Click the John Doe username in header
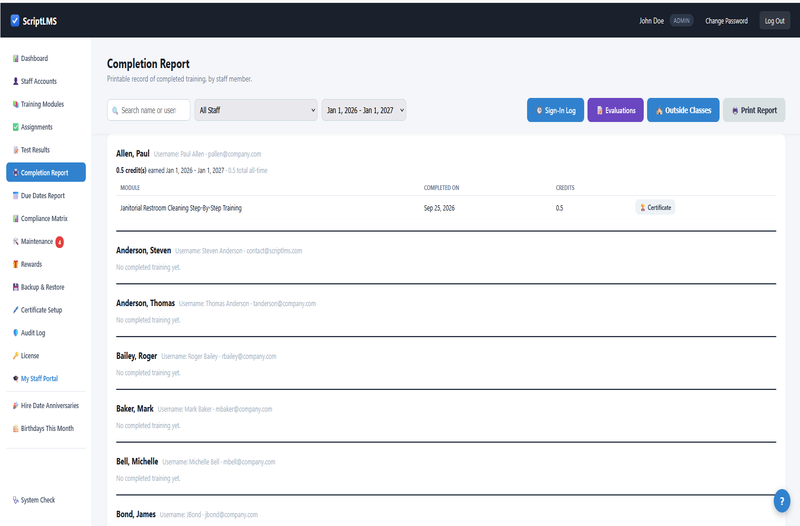800x526 pixels. [652, 21]
